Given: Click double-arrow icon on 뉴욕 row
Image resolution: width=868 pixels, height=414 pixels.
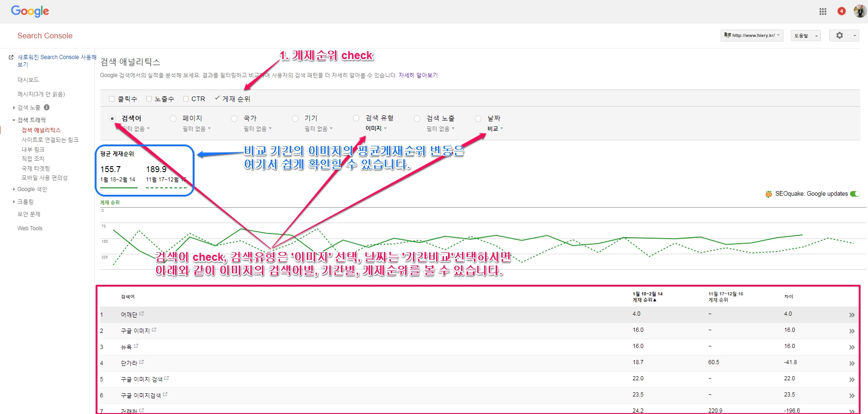Looking at the screenshot, I should pyautogui.click(x=851, y=348).
